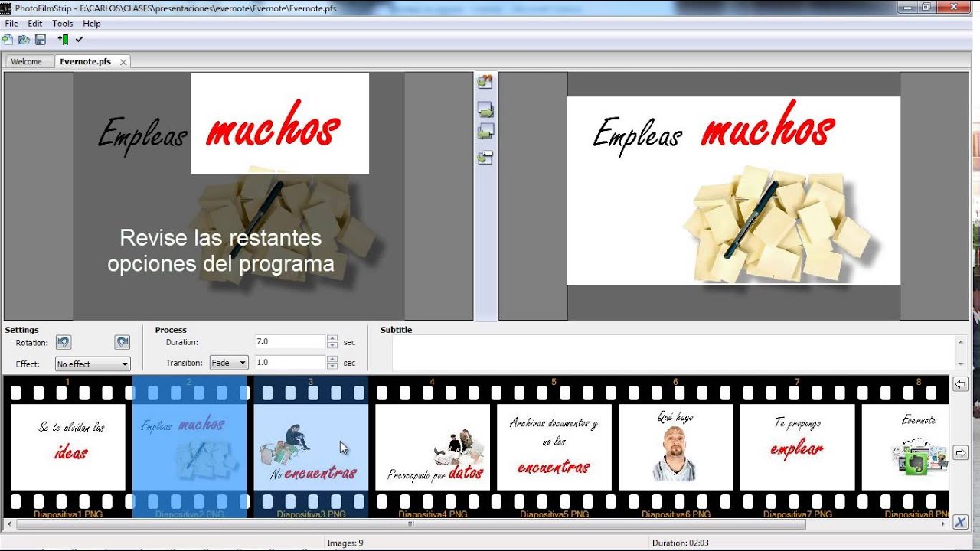Click the 'Duration: 02:03' status bar text
The image size is (980, 551).
[x=681, y=543]
